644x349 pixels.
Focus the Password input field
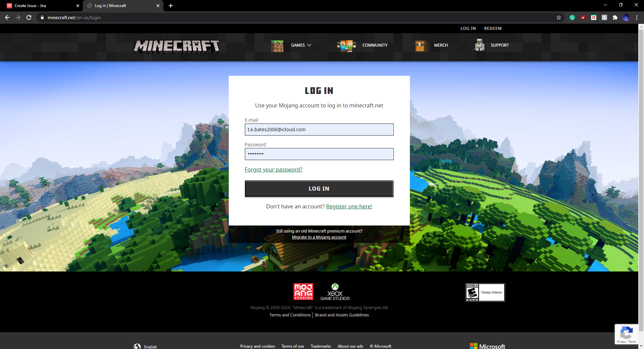pyautogui.click(x=319, y=154)
